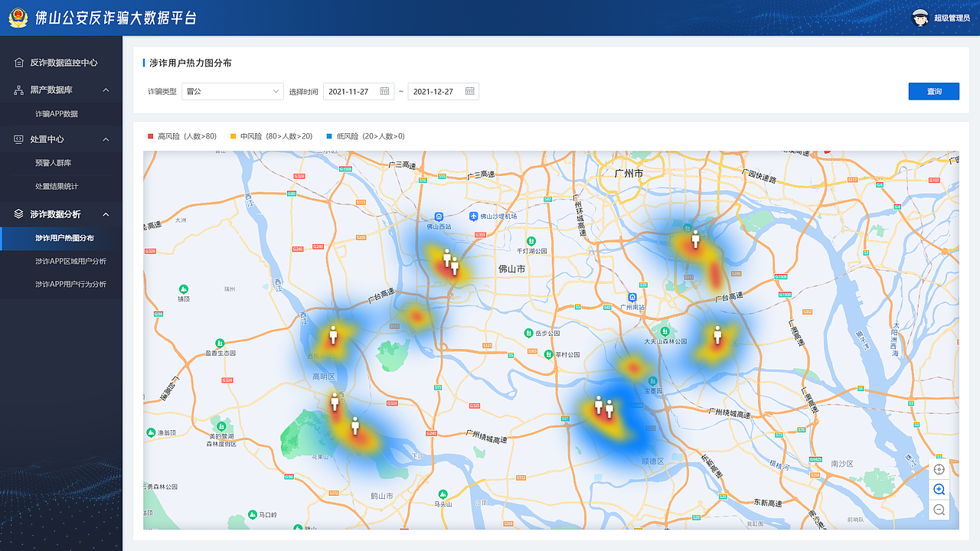Click the 佛山沙堤机场 airport marker
The width and height of the screenshot is (980, 551).
coord(473,217)
